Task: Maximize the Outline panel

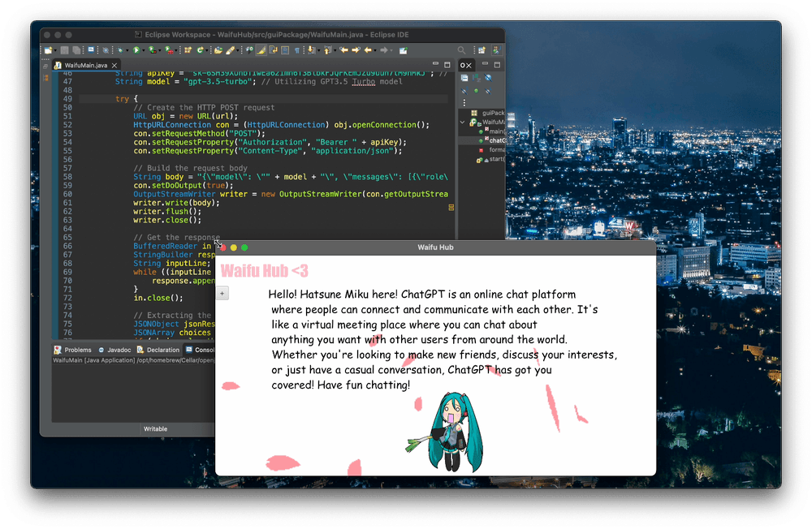Action: point(497,65)
